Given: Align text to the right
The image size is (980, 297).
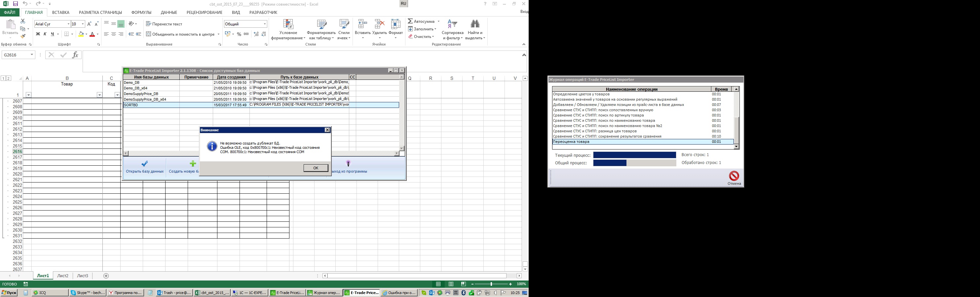Looking at the screenshot, I should (121, 34).
